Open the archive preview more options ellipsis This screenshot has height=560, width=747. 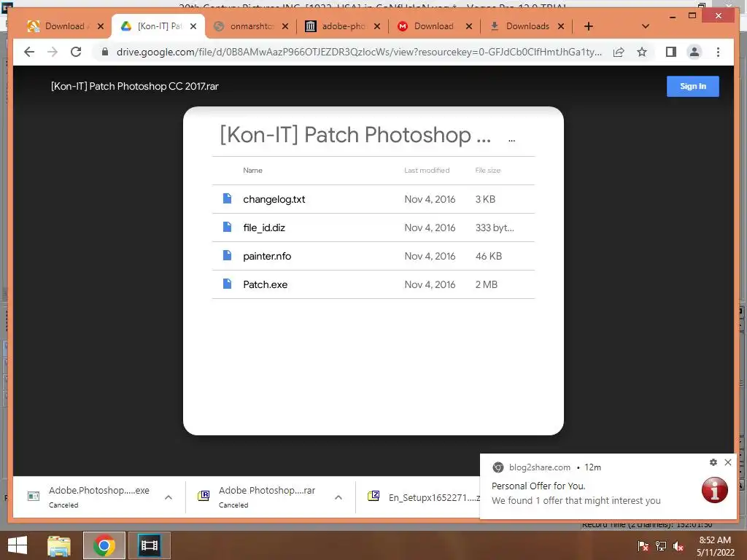point(511,140)
